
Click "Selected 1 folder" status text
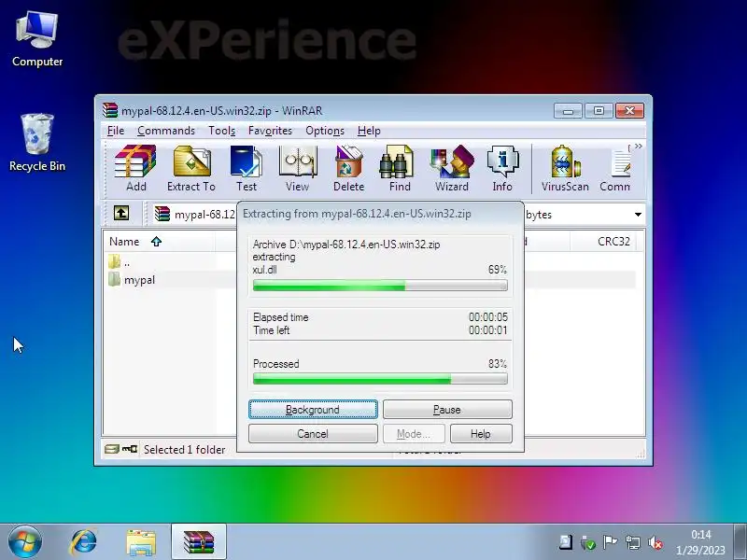coord(184,450)
